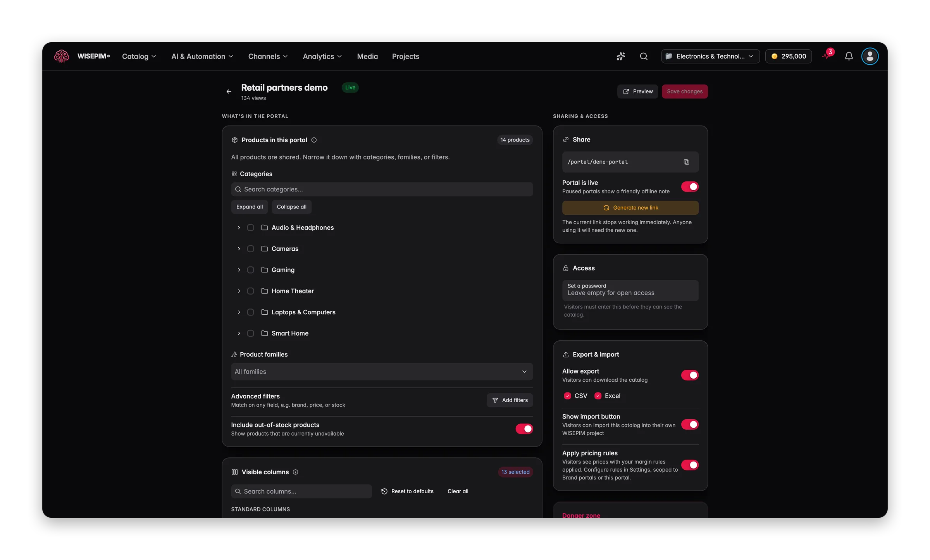Toggle Allow export switch
This screenshot has height=560, width=930.
pos(690,375)
